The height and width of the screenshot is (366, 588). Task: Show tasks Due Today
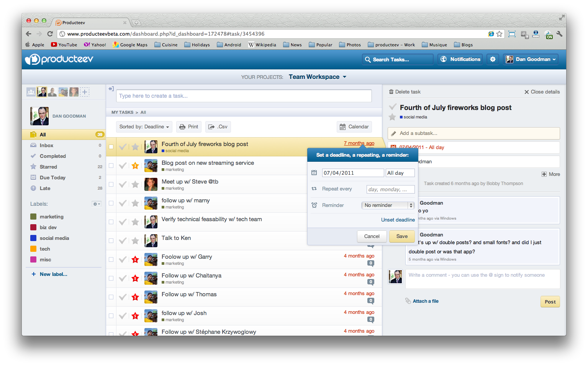(64, 178)
